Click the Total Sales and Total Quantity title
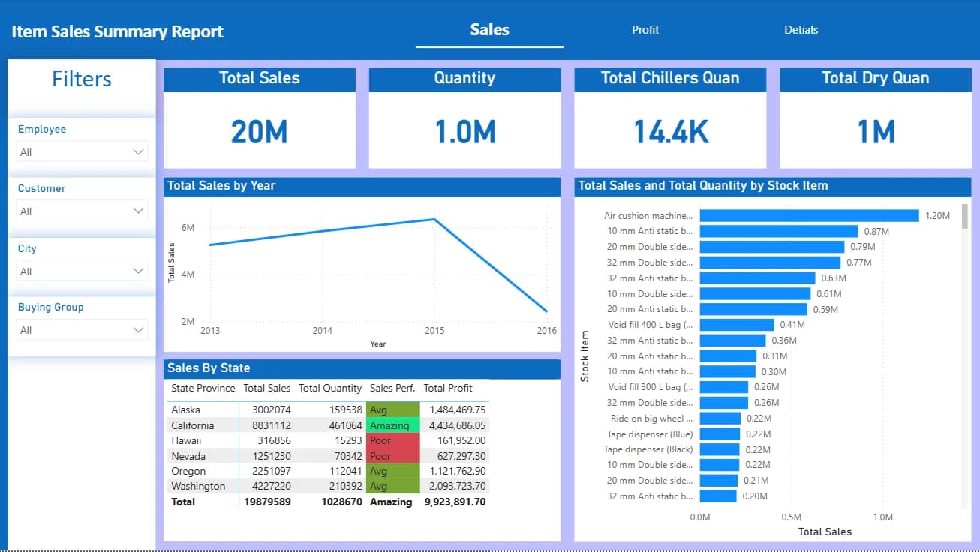The image size is (980, 552). pos(703,185)
